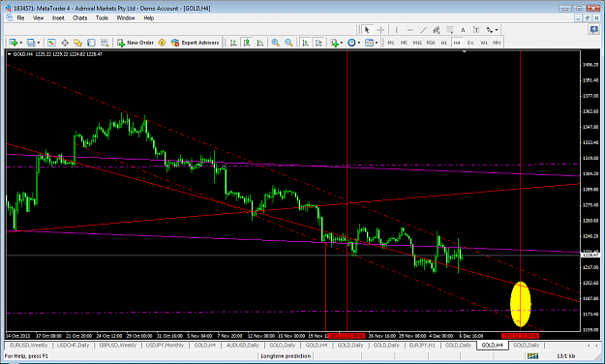Switch to the USDJPY,Monthly chart tab

[165, 345]
